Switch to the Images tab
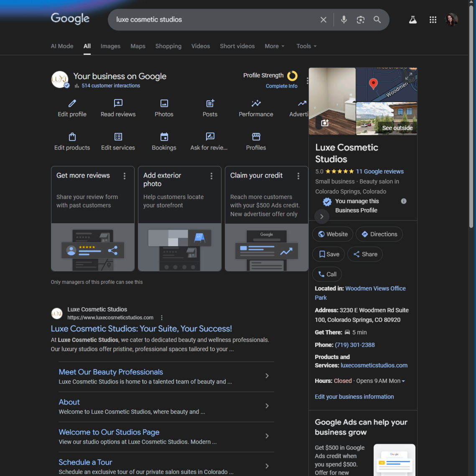The height and width of the screenshot is (476, 476). [x=110, y=46]
